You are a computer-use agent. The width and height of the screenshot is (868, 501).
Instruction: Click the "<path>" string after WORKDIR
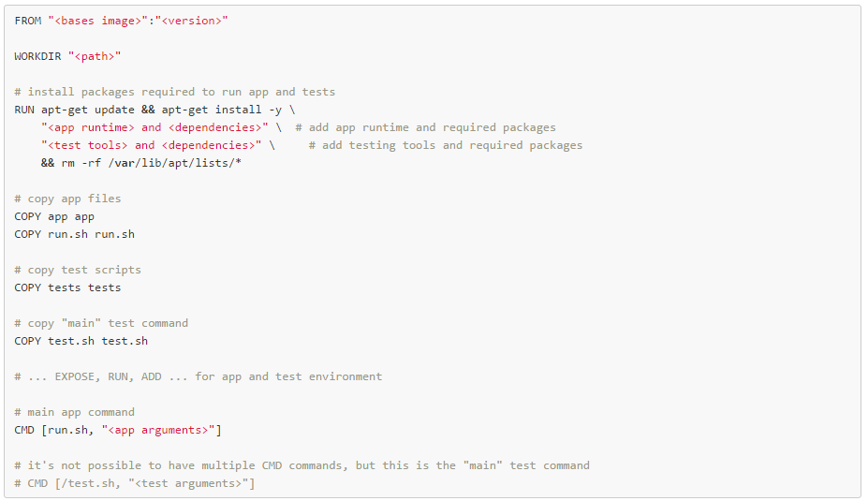point(95,56)
